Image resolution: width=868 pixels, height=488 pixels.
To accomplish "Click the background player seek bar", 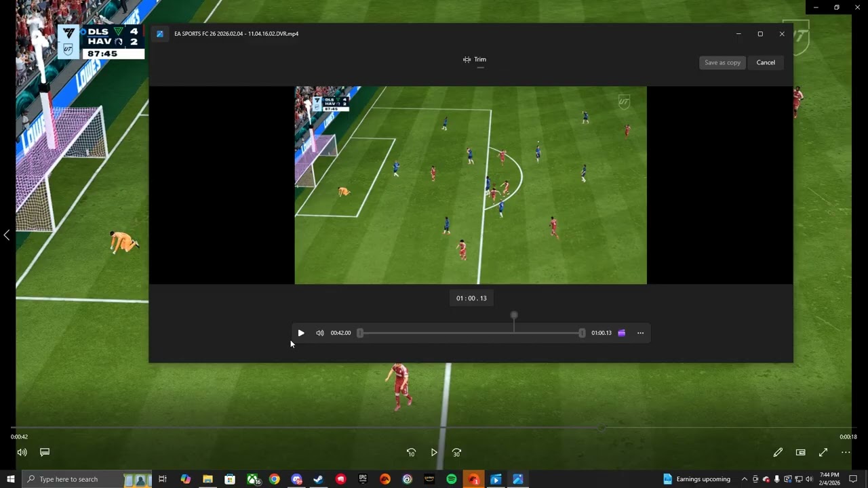I will pos(434,428).
